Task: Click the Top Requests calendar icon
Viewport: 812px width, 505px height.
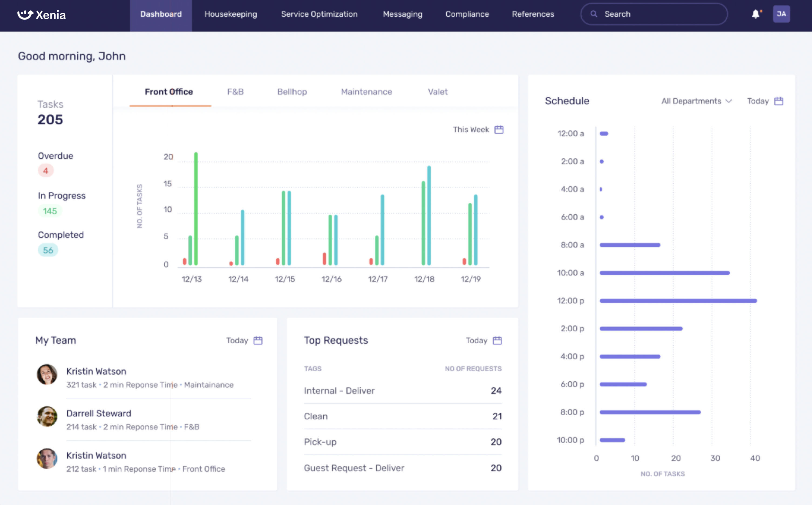Action: [497, 340]
